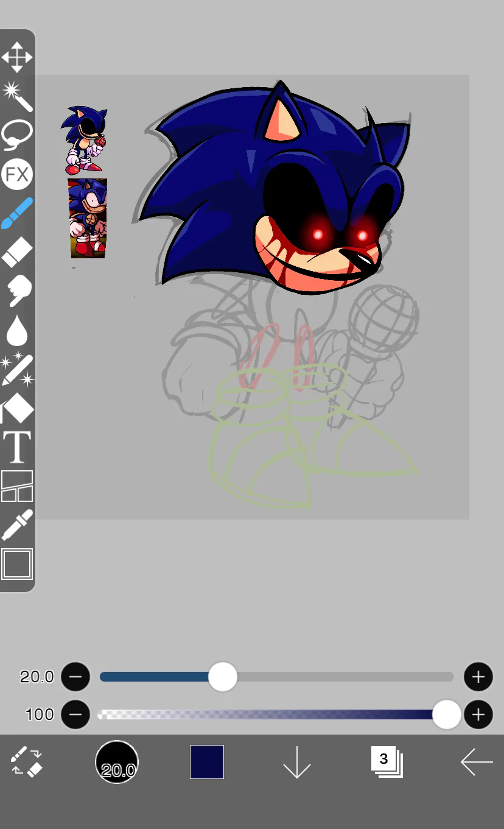504x829 pixels.
Task: Open the layers panel with 3 layers
Action: pyautogui.click(x=387, y=761)
